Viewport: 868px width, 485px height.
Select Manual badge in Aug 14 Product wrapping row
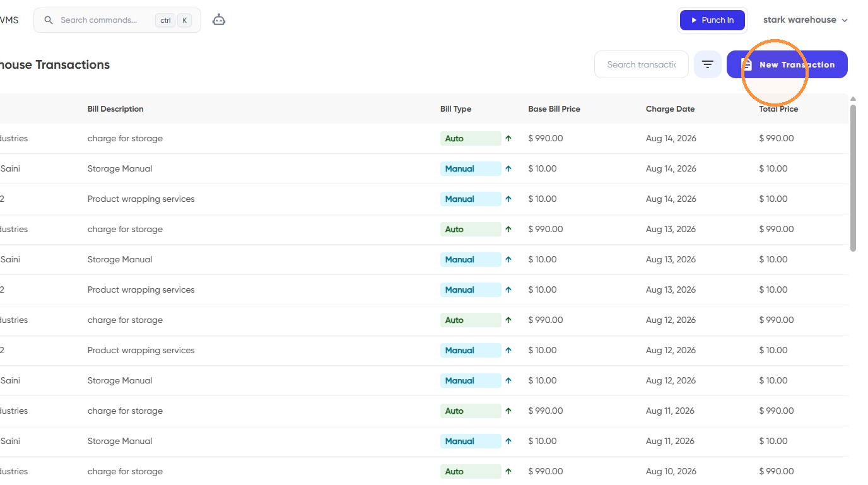coord(471,199)
